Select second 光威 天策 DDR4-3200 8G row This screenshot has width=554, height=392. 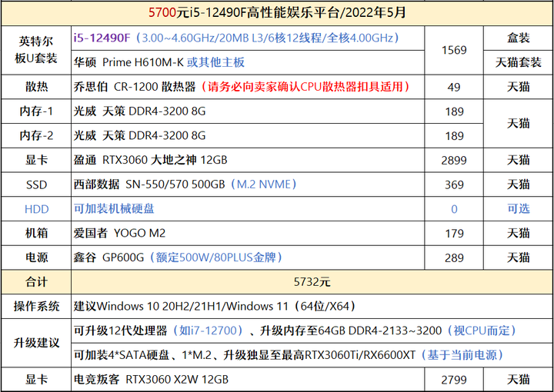[x=247, y=136]
